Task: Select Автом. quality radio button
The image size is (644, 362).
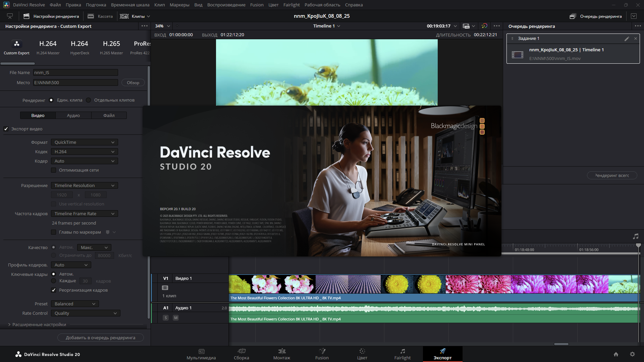Action: [x=53, y=247]
